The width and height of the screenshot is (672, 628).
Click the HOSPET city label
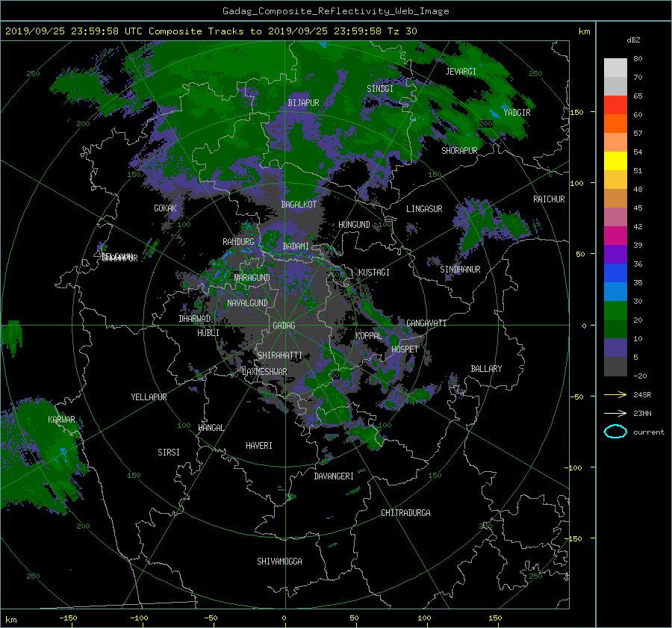pyautogui.click(x=405, y=349)
